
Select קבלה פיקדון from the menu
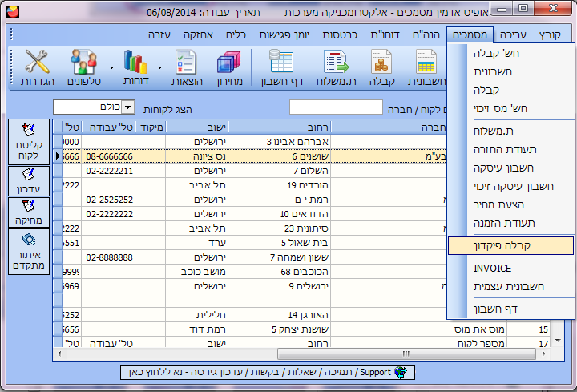(510, 245)
